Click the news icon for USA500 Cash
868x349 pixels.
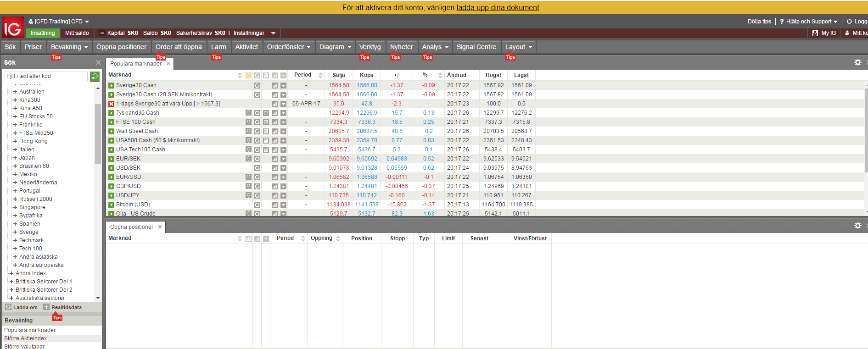coord(266,140)
